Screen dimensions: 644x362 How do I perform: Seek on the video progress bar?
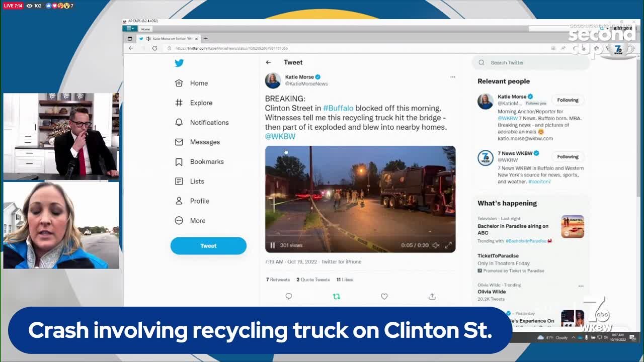coord(360,235)
